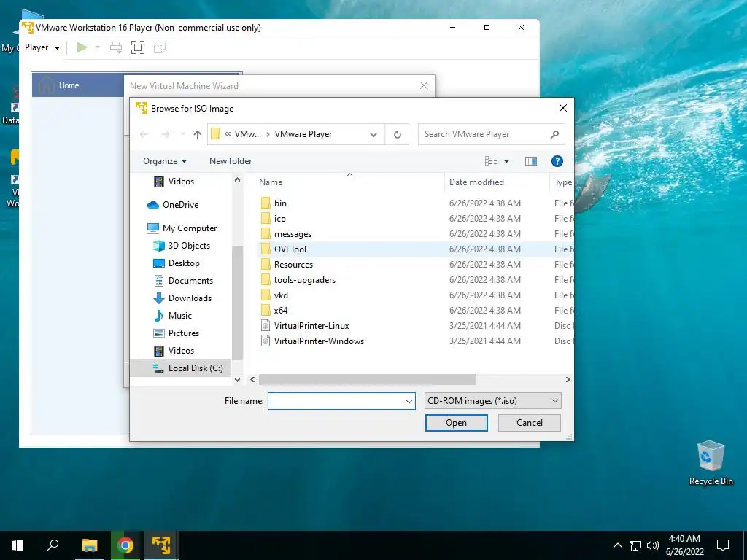Select 3D Objects in navigation pane

coord(189,246)
